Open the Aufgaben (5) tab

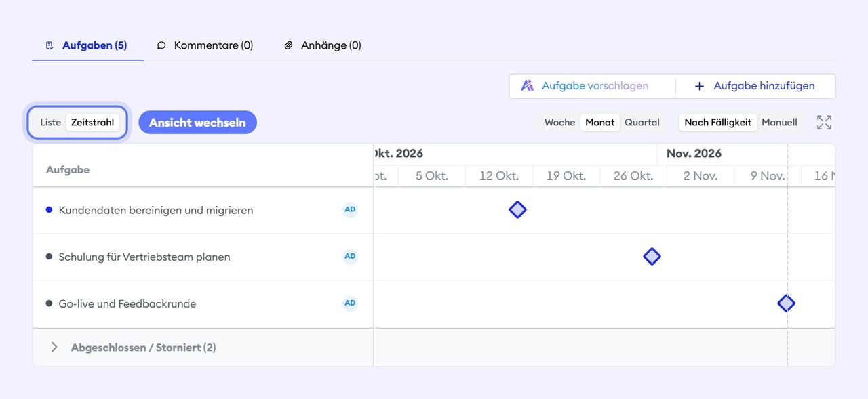87,45
